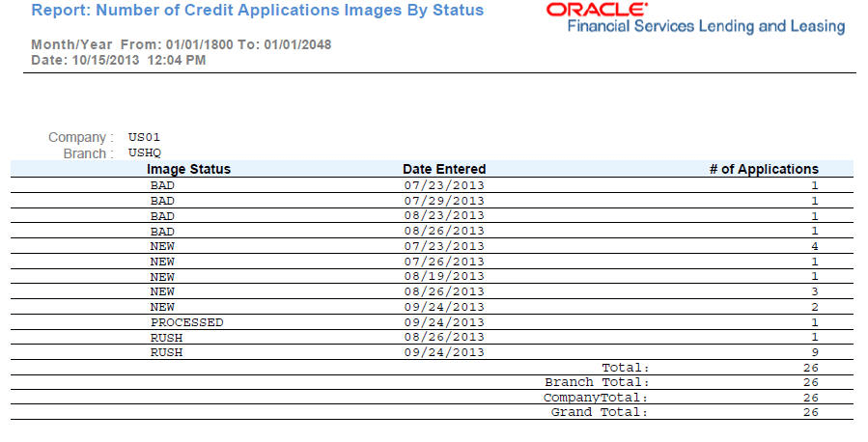Click the 'Total:' label
Image resolution: width=868 pixels, height=442 pixels.
(x=626, y=368)
